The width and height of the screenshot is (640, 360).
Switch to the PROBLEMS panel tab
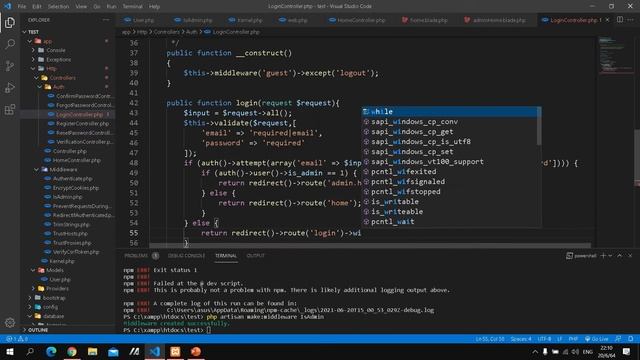tap(136, 256)
